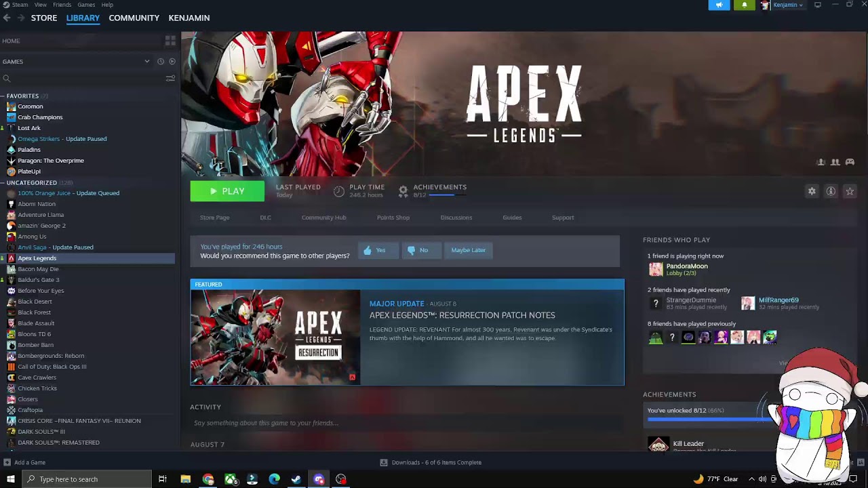Select Call of Duty: Black Ops III
The height and width of the screenshot is (488, 868).
(52, 367)
